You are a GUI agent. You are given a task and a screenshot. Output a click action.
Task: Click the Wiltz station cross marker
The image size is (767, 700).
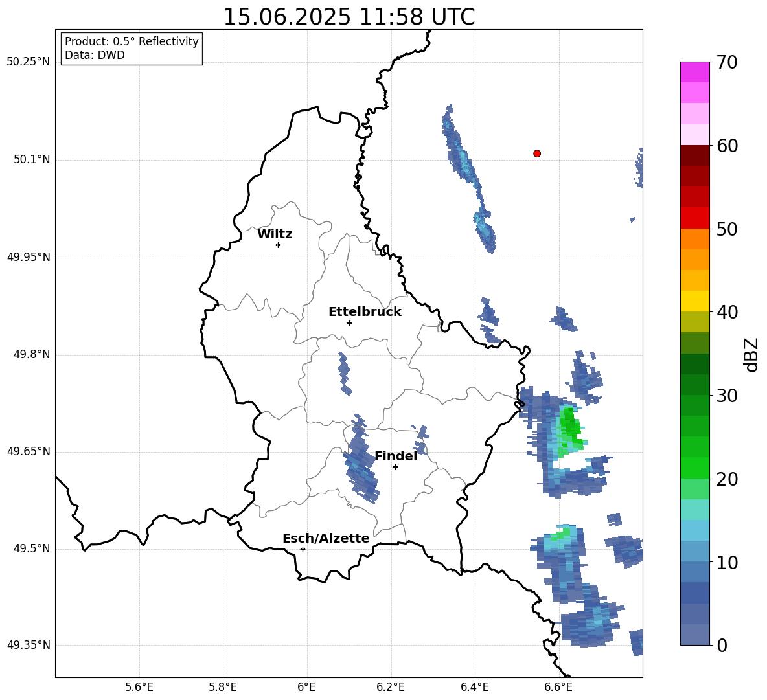click(x=279, y=245)
